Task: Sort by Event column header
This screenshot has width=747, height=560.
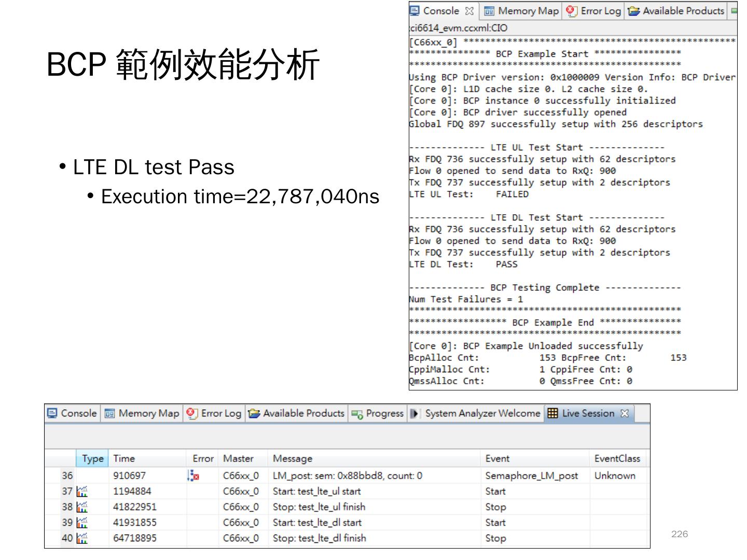Action: pos(535,458)
